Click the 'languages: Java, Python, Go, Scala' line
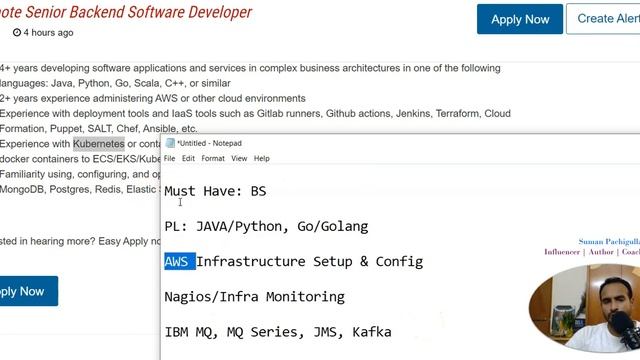This screenshot has width=640, height=360. (x=115, y=83)
